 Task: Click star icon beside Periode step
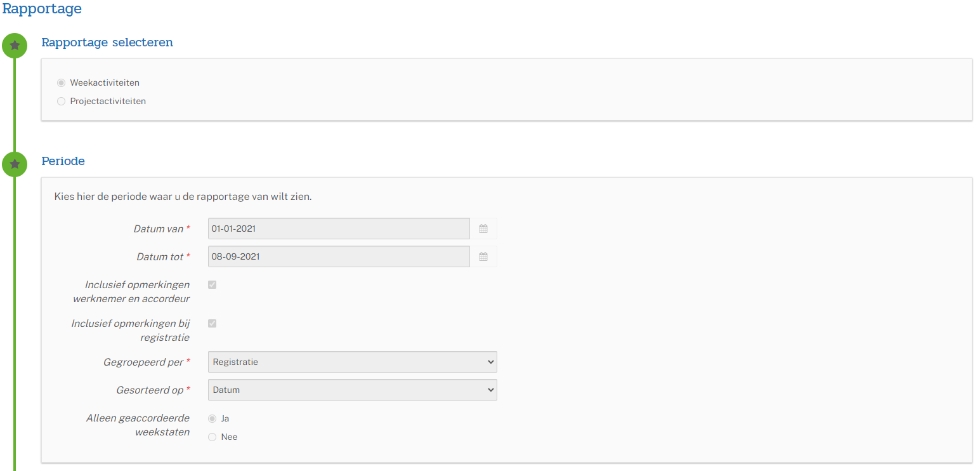[15, 164]
